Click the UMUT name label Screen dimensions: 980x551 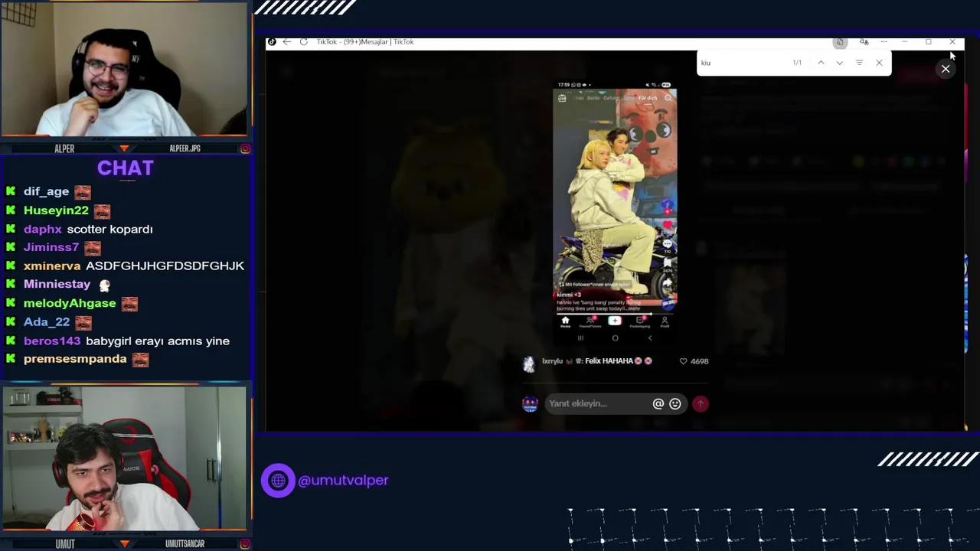[65, 544]
